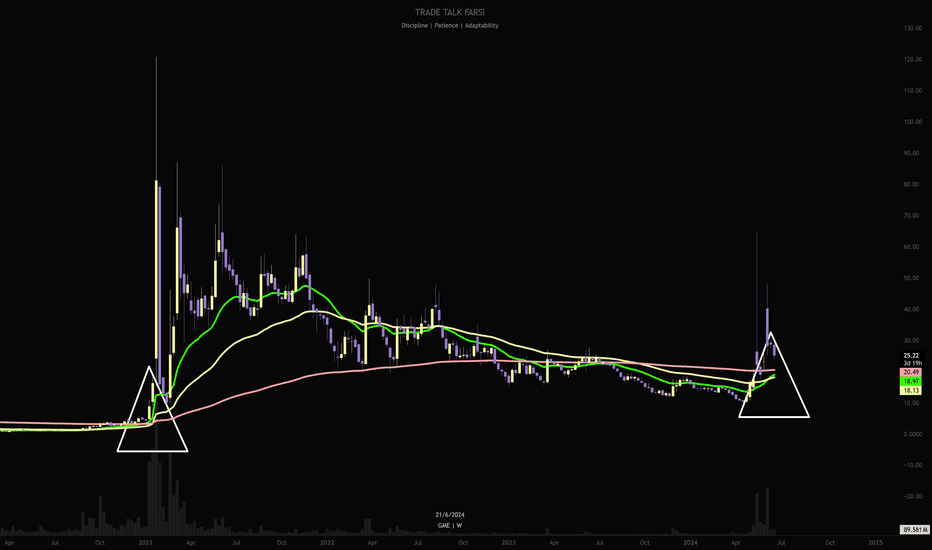Click the 2021 label on time axis

[x=146, y=543]
